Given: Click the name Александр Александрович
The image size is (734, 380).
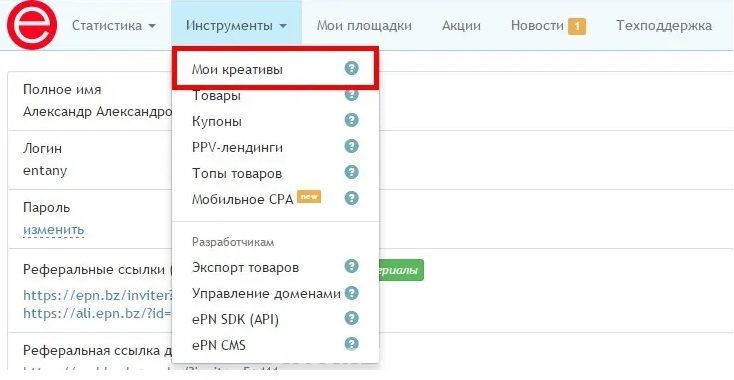Looking at the screenshot, I should tap(98, 112).
